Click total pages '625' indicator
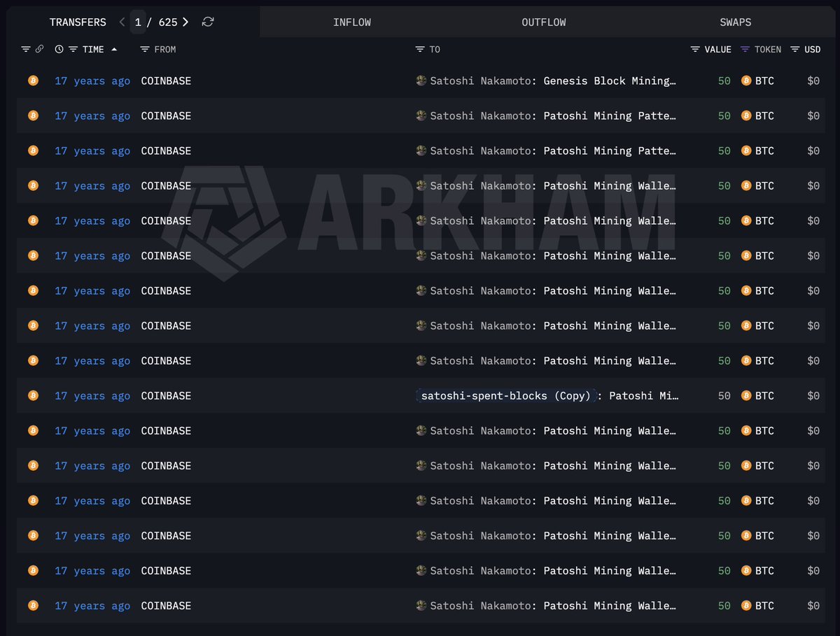 pyautogui.click(x=168, y=22)
